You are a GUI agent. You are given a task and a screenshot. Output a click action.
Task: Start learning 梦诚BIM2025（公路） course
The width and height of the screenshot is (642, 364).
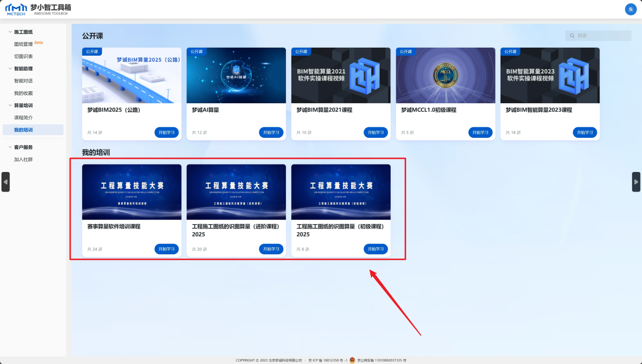click(167, 132)
